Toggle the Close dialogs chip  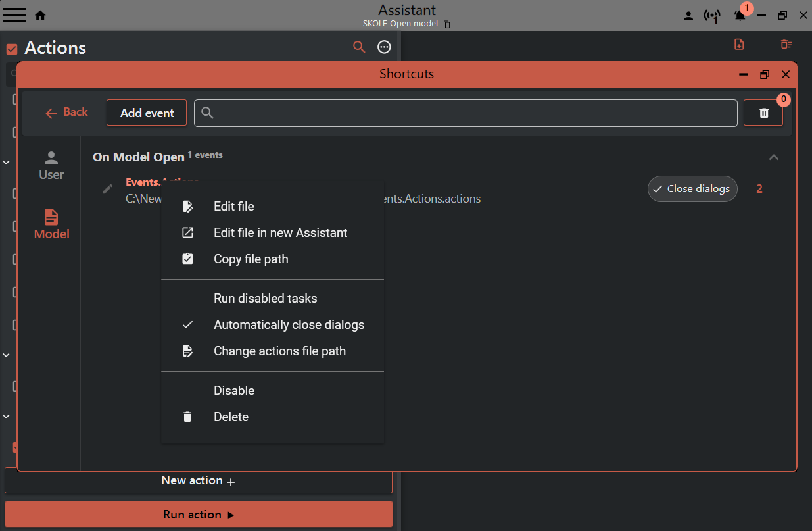point(692,189)
